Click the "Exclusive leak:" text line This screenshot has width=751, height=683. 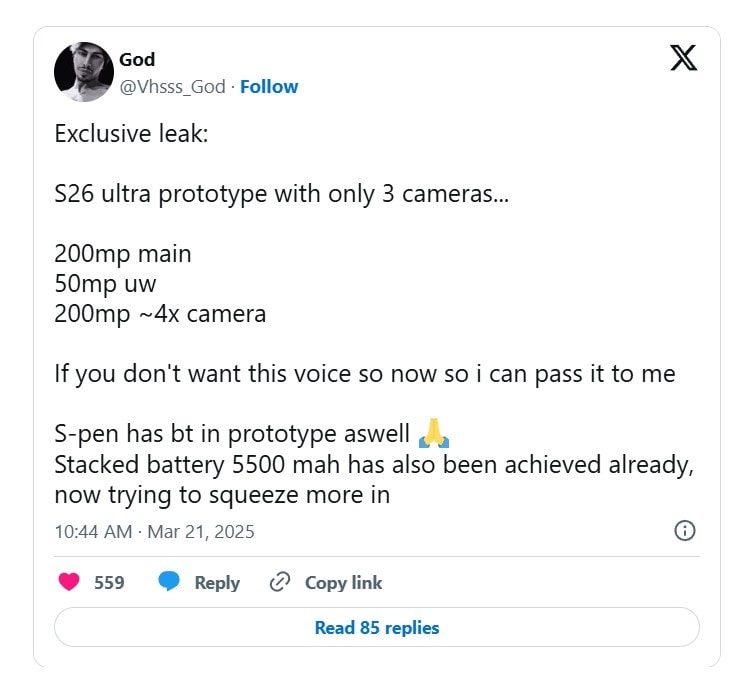131,134
